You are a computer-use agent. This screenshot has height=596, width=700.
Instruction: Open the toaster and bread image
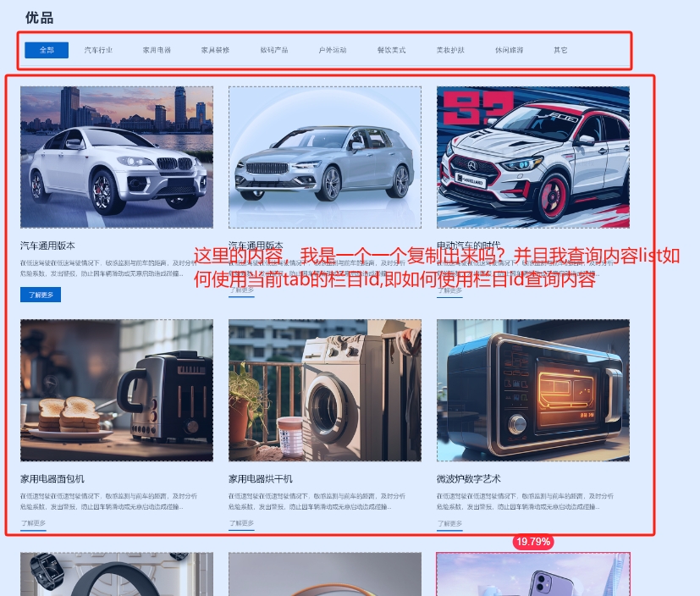coord(117,390)
